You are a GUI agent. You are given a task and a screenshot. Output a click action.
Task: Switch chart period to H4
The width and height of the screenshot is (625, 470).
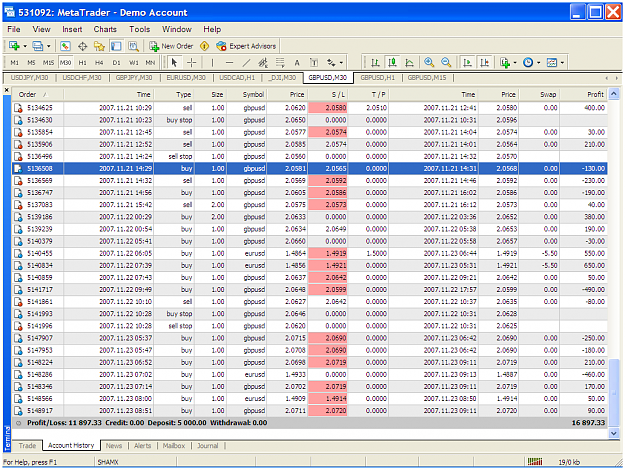pyautogui.click(x=99, y=63)
